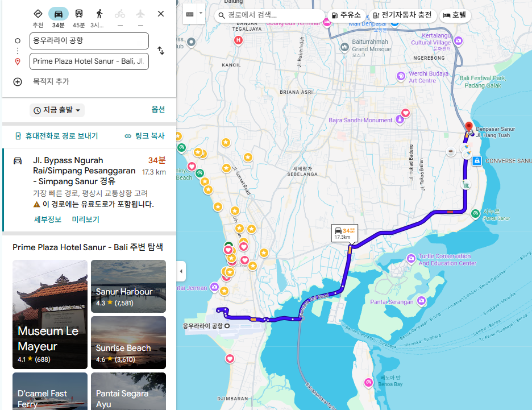Image resolution: width=532 pixels, height=410 pixels.
Task: Open the 지금 출발 departure time dropdown
Action: pyautogui.click(x=57, y=110)
